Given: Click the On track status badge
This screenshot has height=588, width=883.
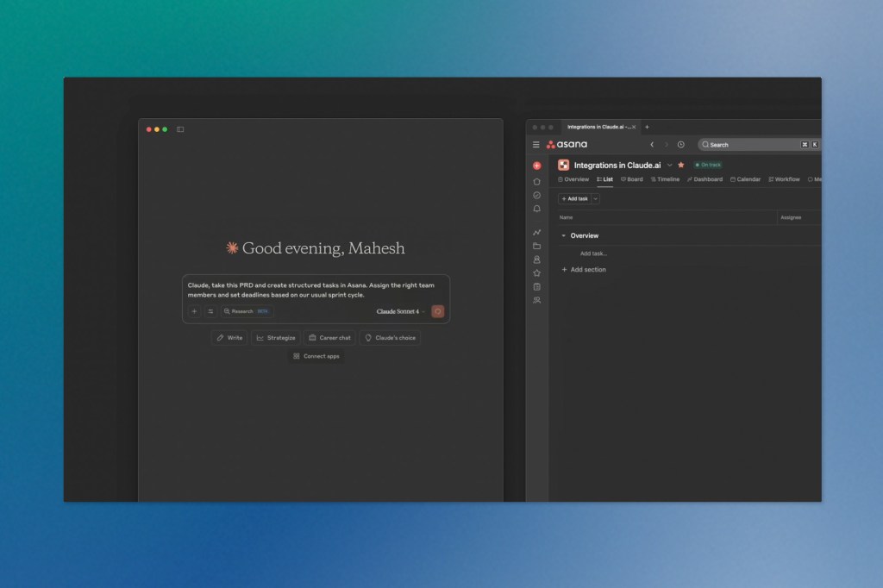Looking at the screenshot, I should 708,165.
